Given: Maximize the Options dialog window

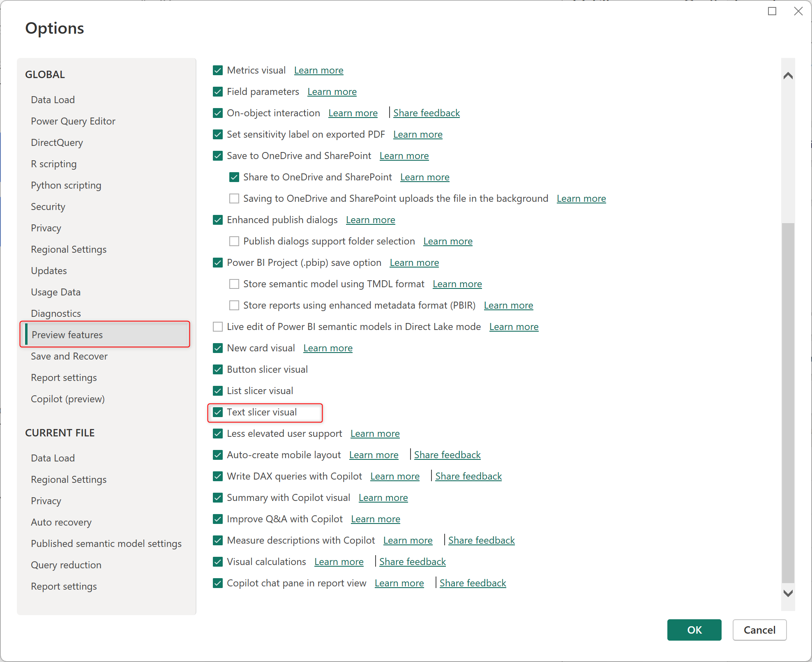Looking at the screenshot, I should (x=772, y=11).
